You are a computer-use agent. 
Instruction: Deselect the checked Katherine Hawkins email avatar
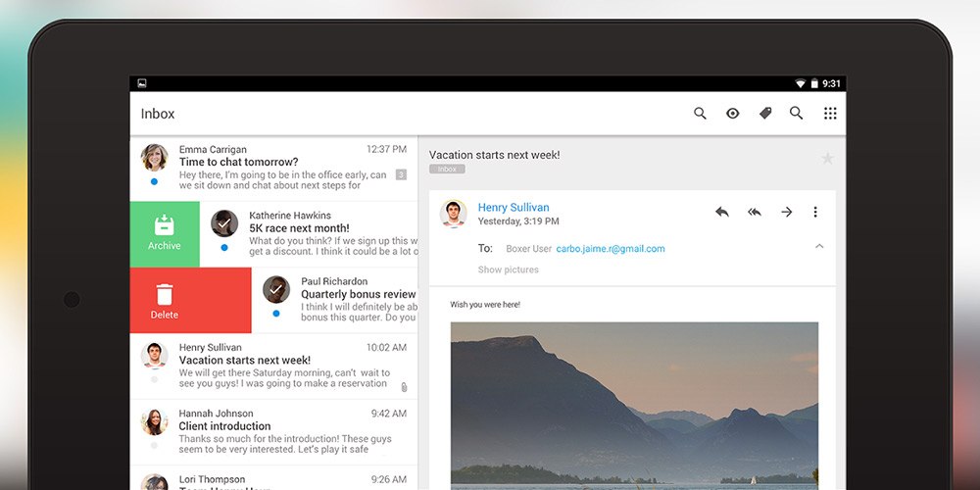224,223
